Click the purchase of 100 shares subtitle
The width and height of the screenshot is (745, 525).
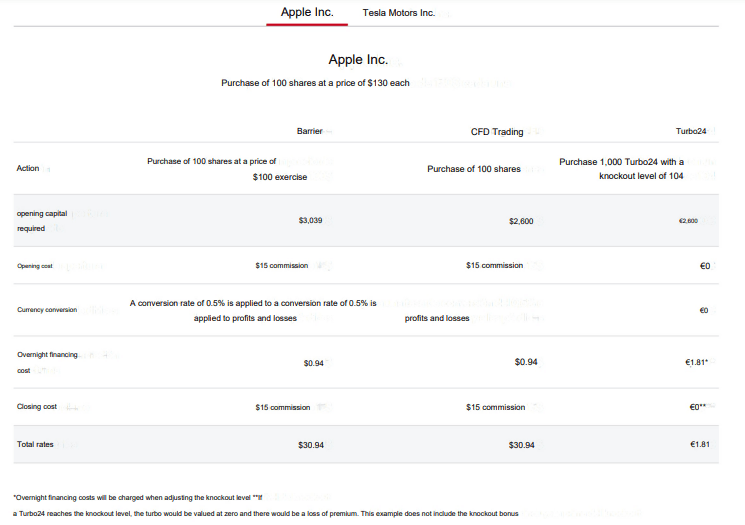pyautogui.click(x=315, y=83)
